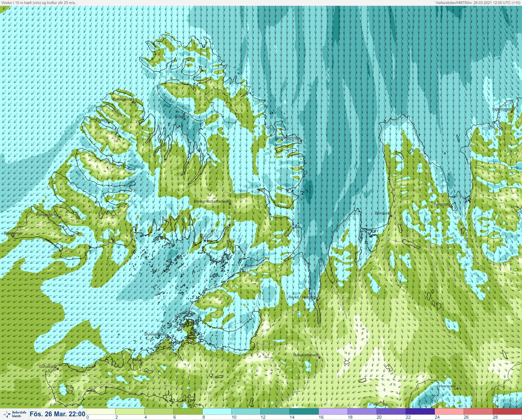Click the Gjögurflugvöllur station label
This screenshot has height=420, width=522.
point(288,139)
